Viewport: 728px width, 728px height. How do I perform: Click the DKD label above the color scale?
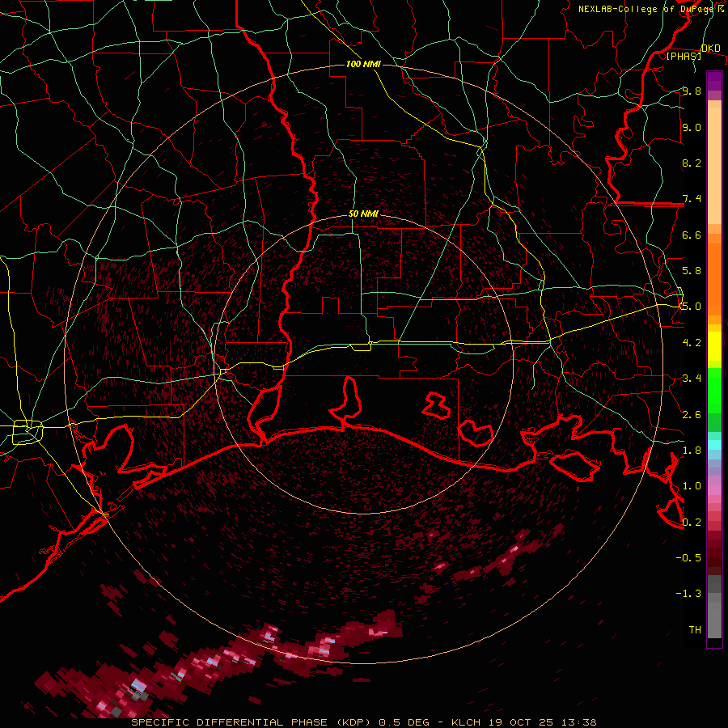coord(710,48)
